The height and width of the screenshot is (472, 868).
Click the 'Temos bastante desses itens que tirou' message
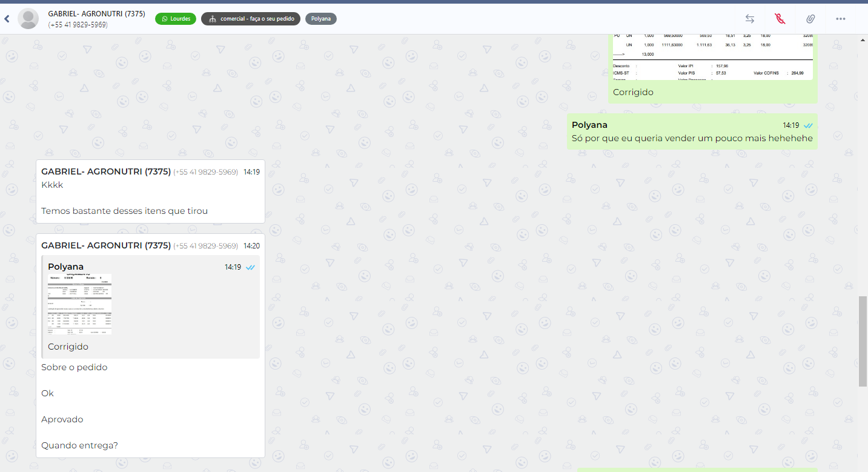click(x=124, y=211)
